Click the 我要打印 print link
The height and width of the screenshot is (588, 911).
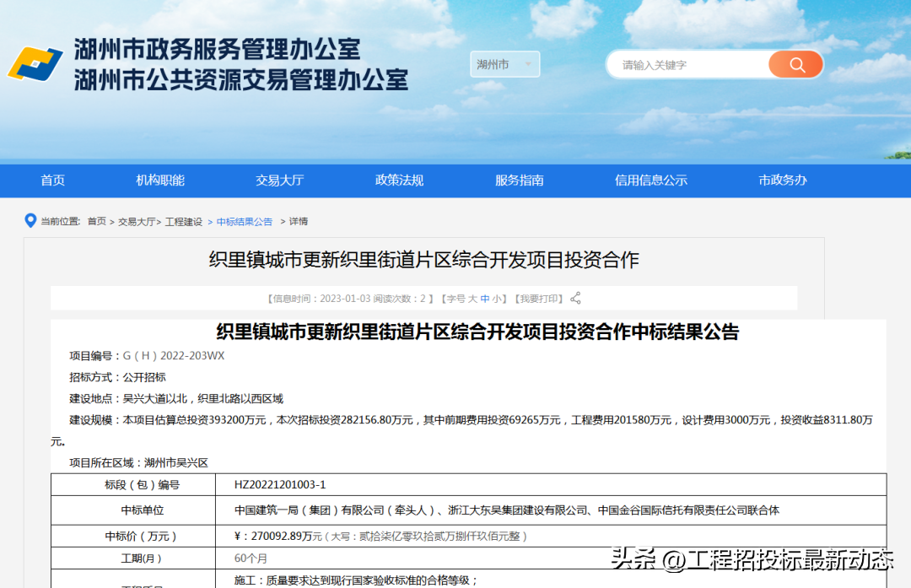(x=538, y=299)
